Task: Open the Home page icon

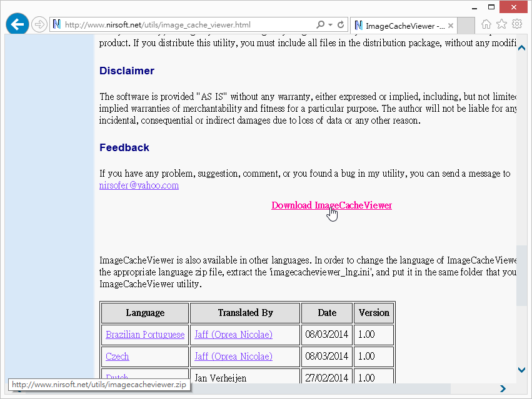Action: tap(486, 24)
